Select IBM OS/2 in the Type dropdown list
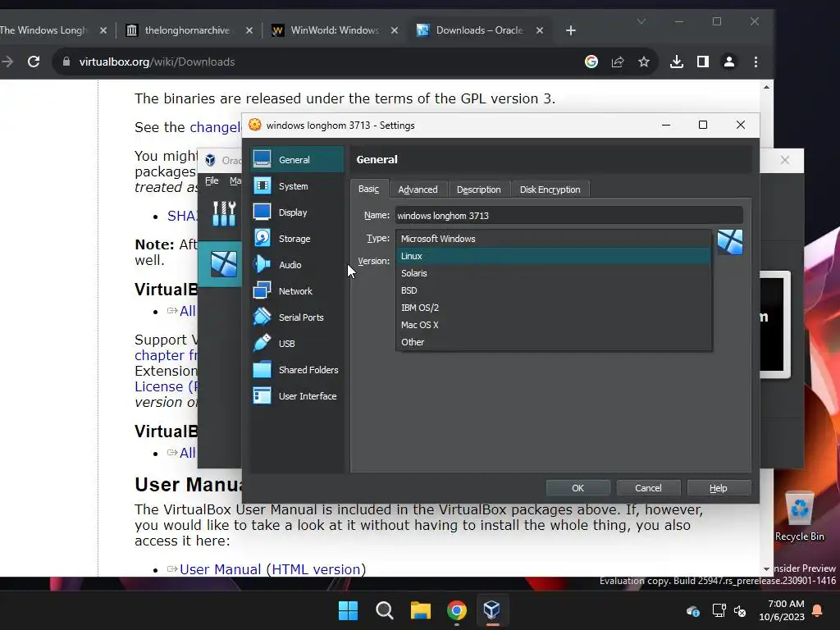 coord(554,308)
